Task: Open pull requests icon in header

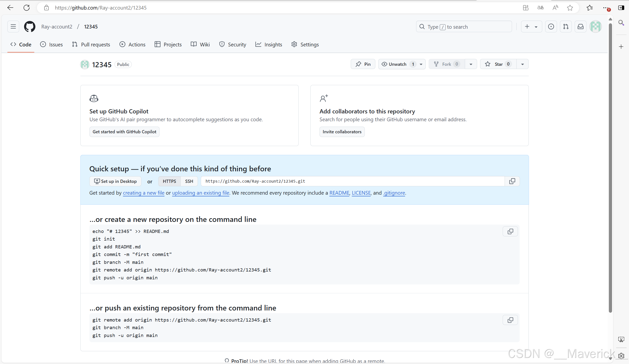Action: 566,27
